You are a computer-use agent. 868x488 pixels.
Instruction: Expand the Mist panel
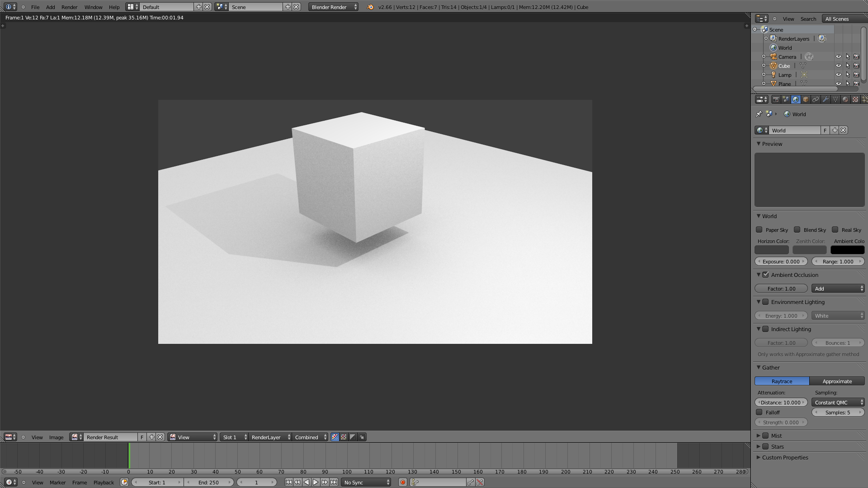[759, 436]
